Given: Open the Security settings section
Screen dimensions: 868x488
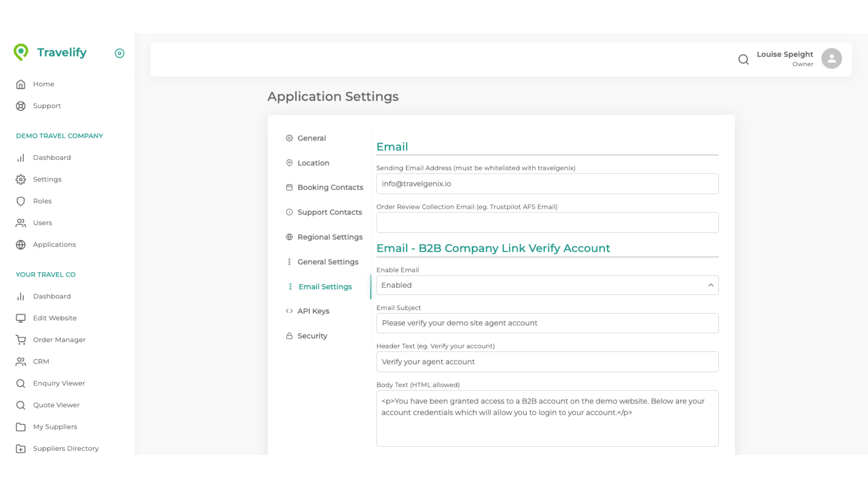Looking at the screenshot, I should 312,336.
